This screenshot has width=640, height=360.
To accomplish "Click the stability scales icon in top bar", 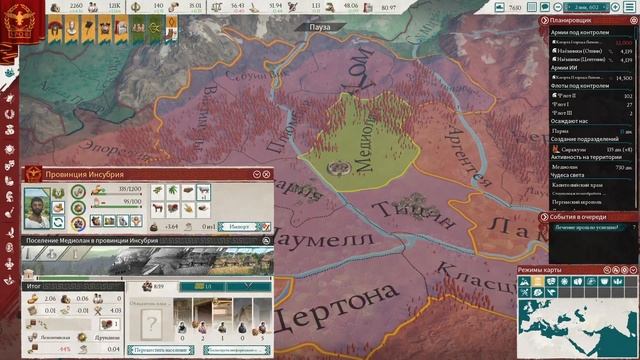I will pyautogui.click(x=217, y=7).
